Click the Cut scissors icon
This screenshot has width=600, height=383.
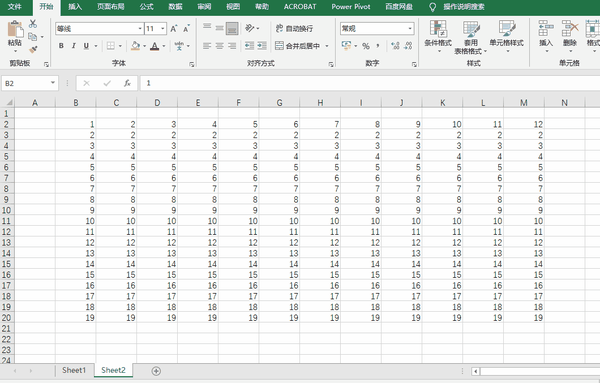33,24
